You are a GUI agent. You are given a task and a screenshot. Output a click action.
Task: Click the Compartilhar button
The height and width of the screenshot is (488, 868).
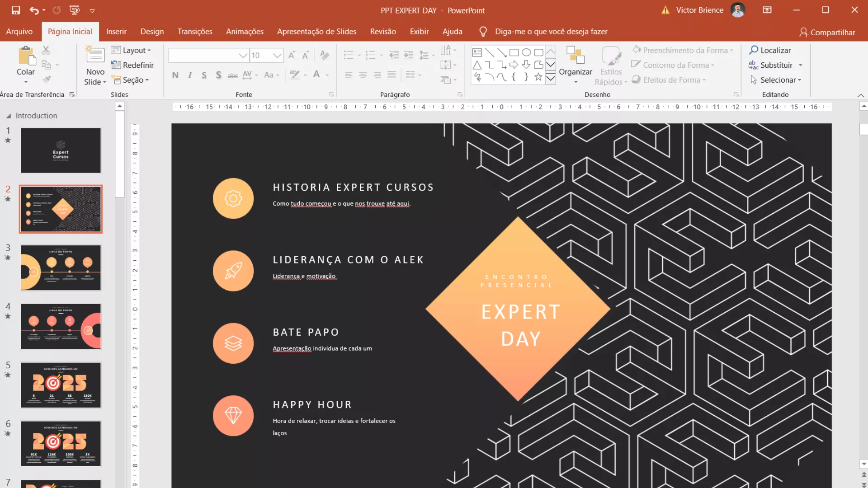827,32
